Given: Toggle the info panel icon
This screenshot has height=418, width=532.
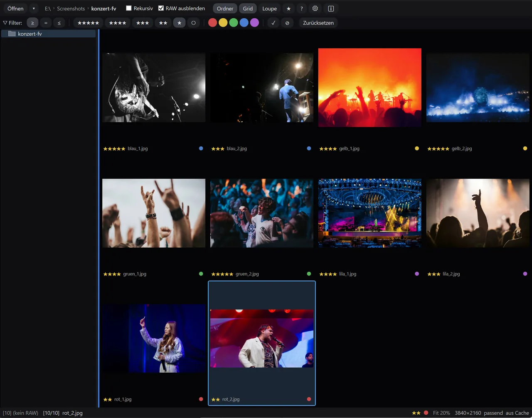Looking at the screenshot, I should (x=331, y=8).
